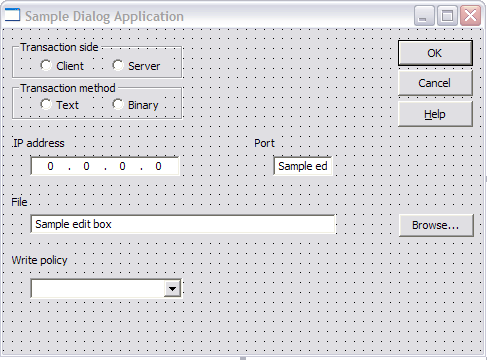Click the dialog window icon in title bar
Image resolution: width=487 pixels, height=360 pixels.
(x=12, y=15)
